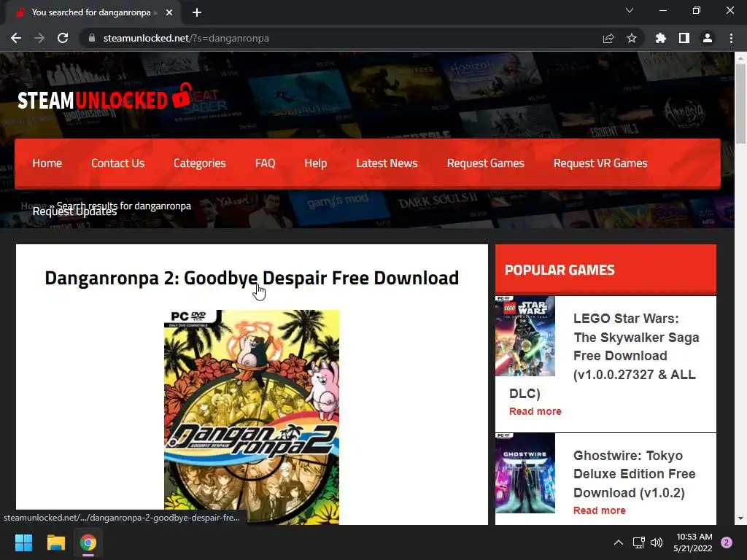Click the browser forward arrow
The height and width of the screenshot is (560, 747).
pyautogui.click(x=39, y=38)
